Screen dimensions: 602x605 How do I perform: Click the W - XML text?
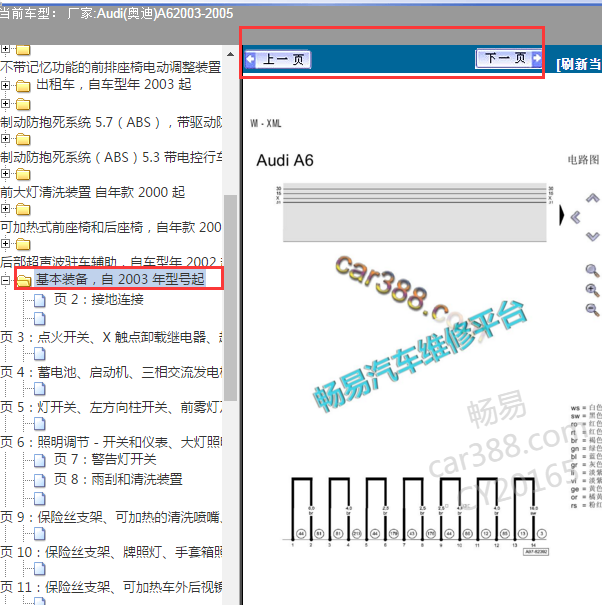[265, 123]
